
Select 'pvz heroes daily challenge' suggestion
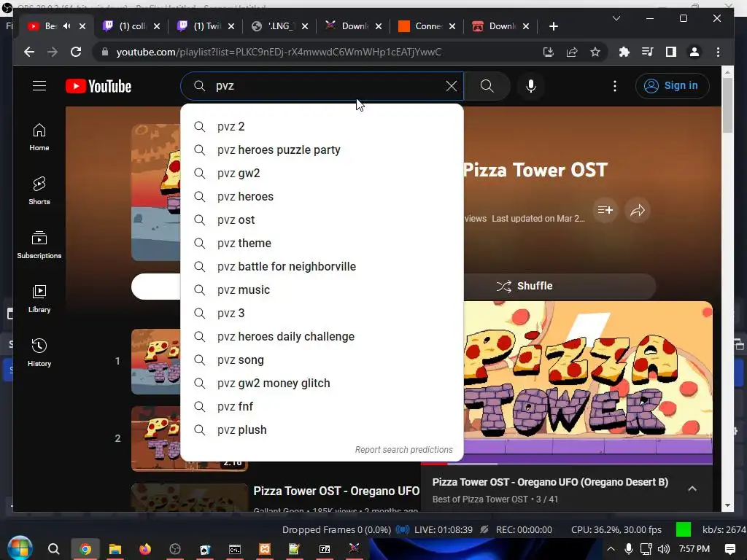(322, 337)
